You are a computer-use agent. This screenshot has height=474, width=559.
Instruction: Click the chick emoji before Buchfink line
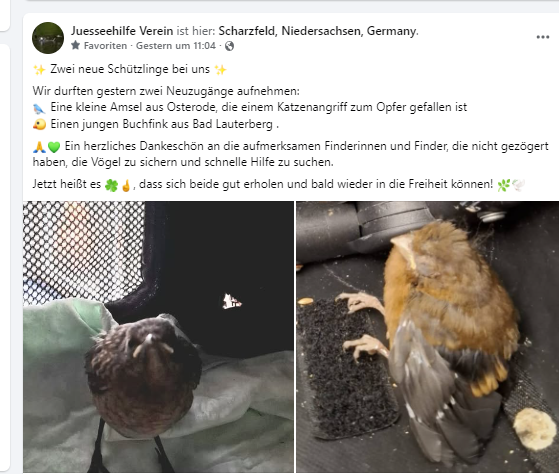39,124
